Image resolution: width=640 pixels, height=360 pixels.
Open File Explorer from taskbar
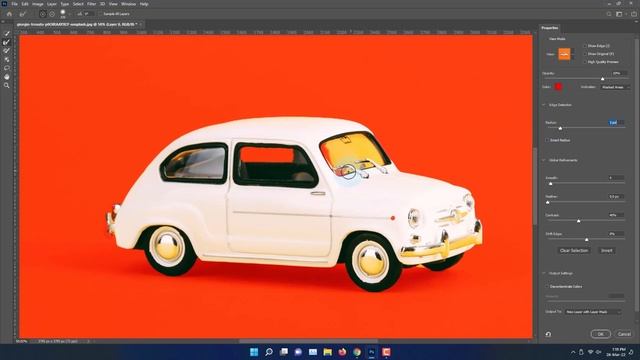click(327, 352)
